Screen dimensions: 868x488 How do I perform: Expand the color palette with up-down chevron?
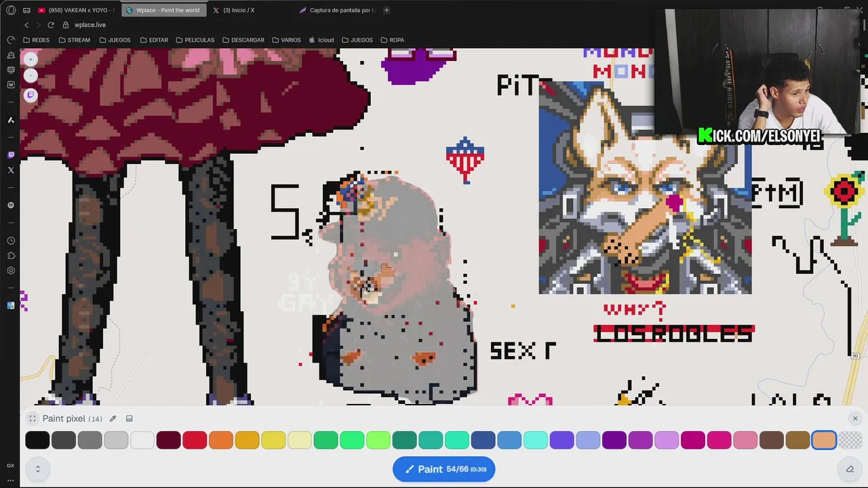click(38, 469)
